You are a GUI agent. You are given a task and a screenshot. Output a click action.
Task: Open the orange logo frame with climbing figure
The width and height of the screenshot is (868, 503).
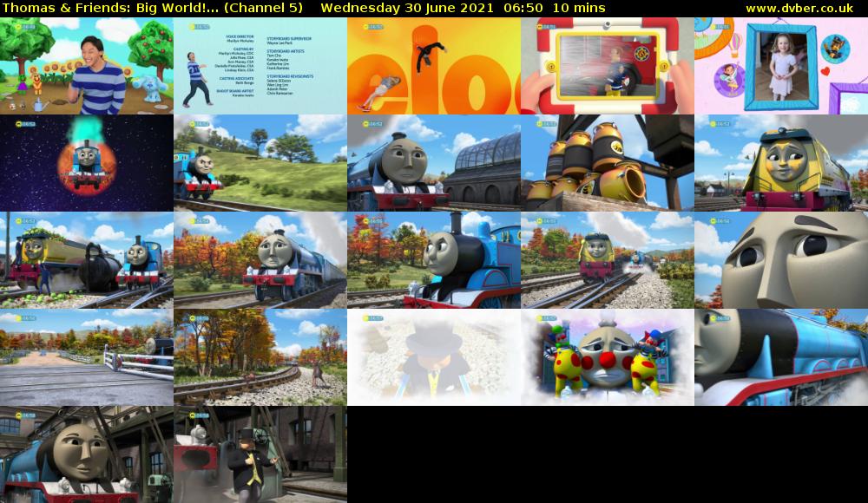[434, 66]
